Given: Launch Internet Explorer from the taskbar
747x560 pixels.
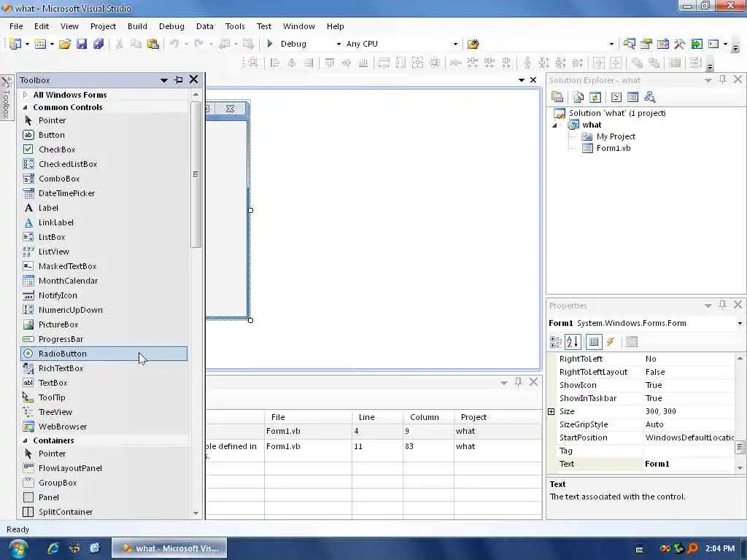Looking at the screenshot, I should coord(53,548).
